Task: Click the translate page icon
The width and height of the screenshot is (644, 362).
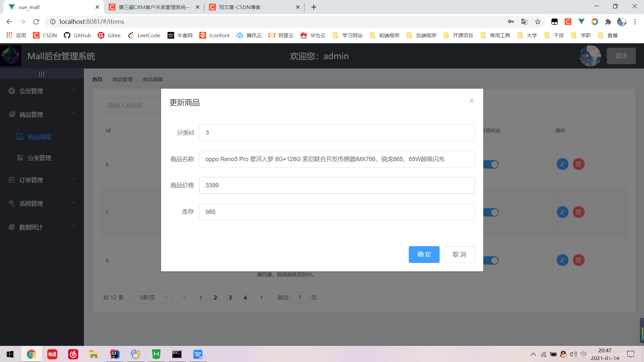Action: pyautogui.click(x=524, y=22)
